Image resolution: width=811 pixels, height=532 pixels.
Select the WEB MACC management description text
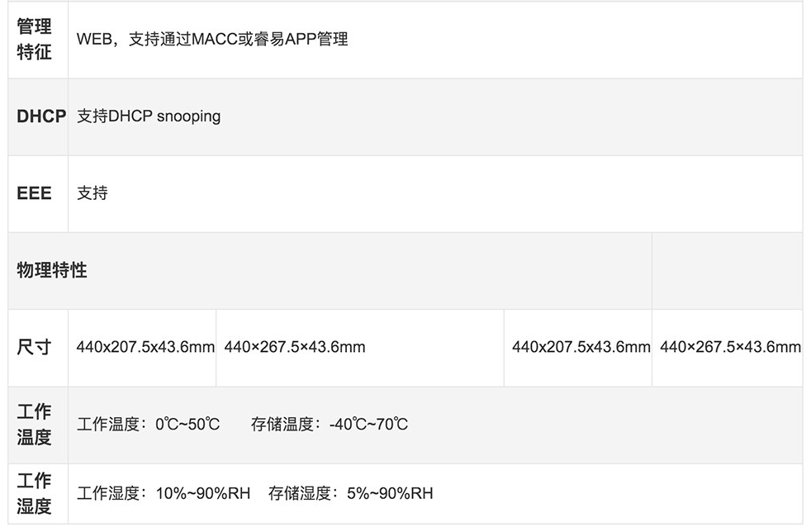click(x=212, y=40)
